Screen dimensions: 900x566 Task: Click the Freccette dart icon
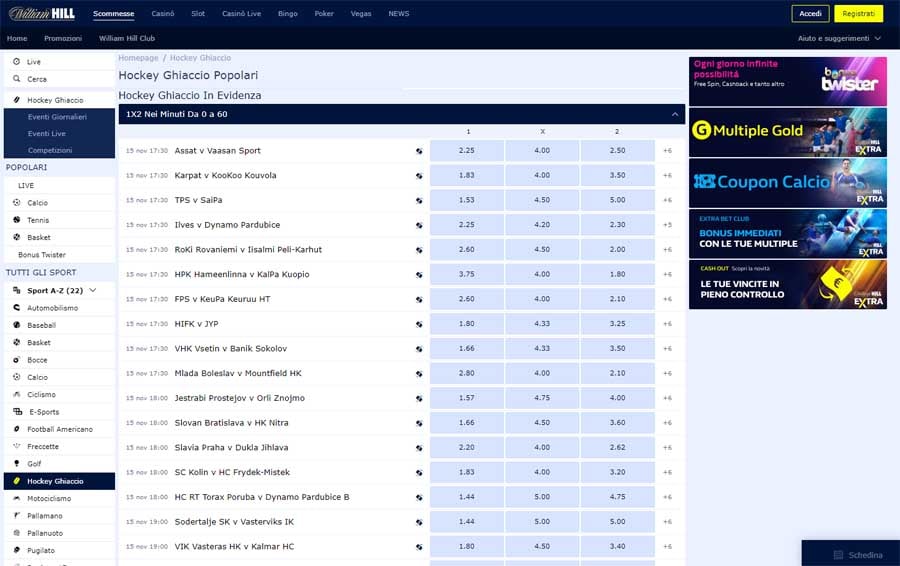tap(16, 446)
